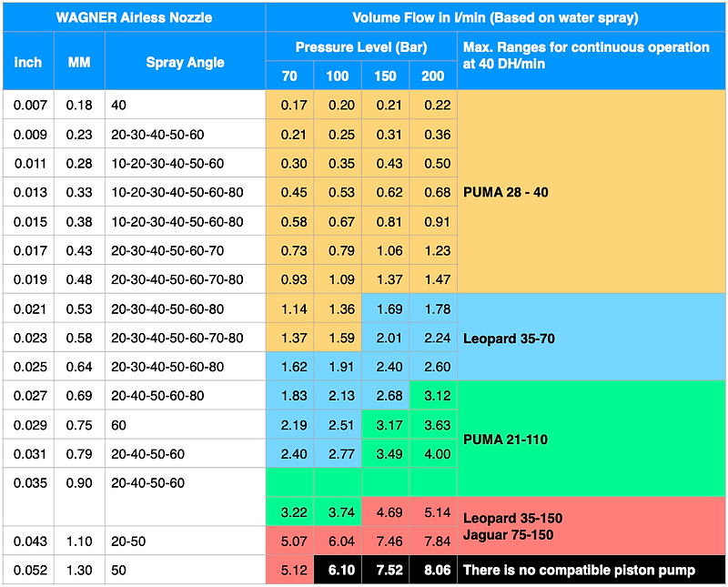The height and width of the screenshot is (587, 728).
Task: Select the 'MM' column header
Action: pos(79,62)
